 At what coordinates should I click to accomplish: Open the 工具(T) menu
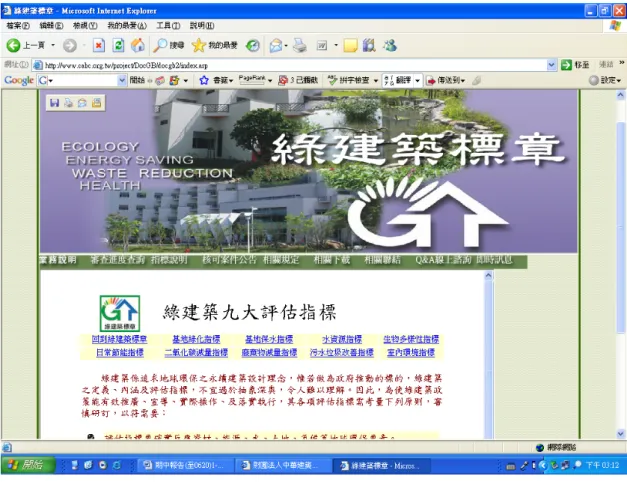point(168,26)
